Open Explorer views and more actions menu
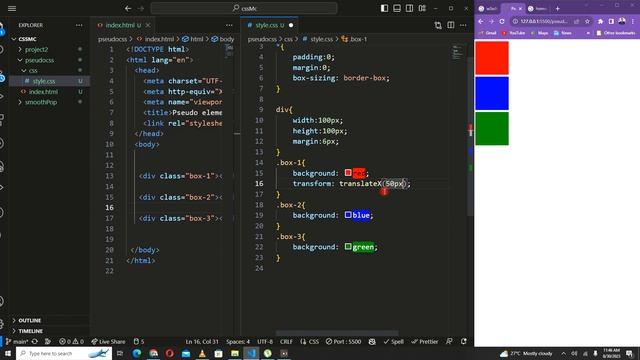 (79, 25)
